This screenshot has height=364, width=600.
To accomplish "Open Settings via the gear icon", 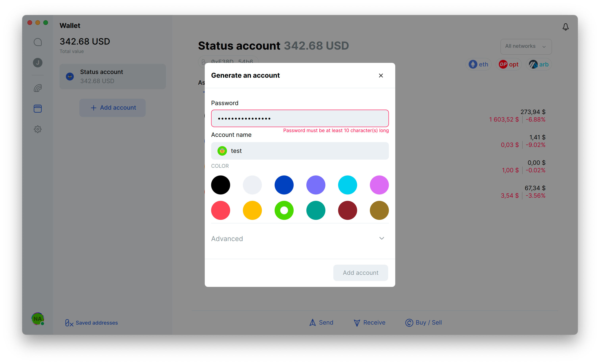I will tap(38, 129).
